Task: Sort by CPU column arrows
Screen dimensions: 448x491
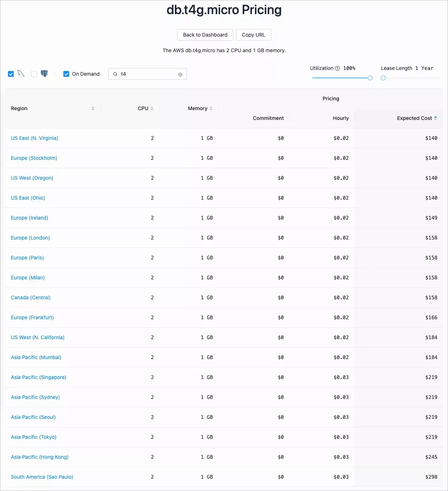Action: pos(152,108)
